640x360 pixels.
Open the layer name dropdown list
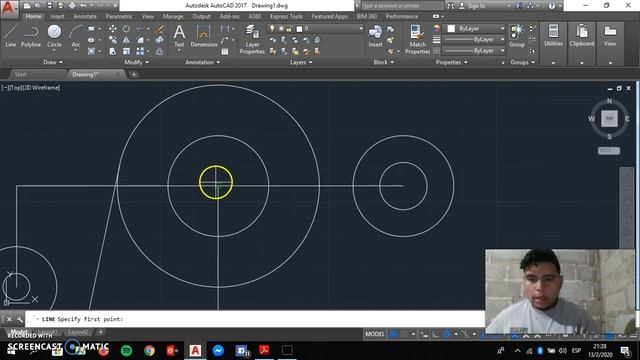[315, 29]
